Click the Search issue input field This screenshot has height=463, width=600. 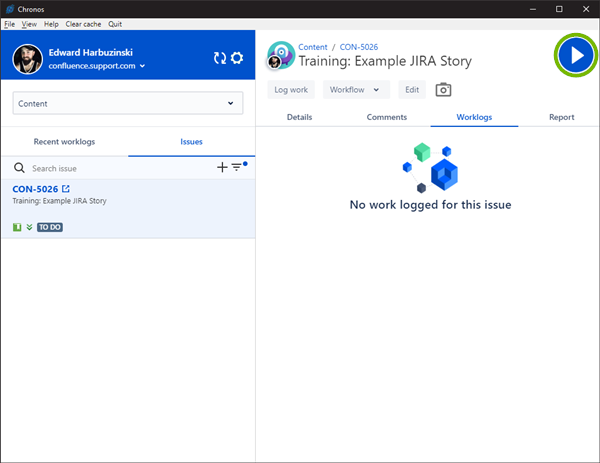point(122,168)
